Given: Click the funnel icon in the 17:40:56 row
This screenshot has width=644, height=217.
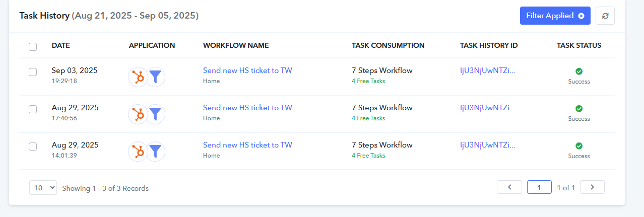Looking at the screenshot, I should (156, 114).
